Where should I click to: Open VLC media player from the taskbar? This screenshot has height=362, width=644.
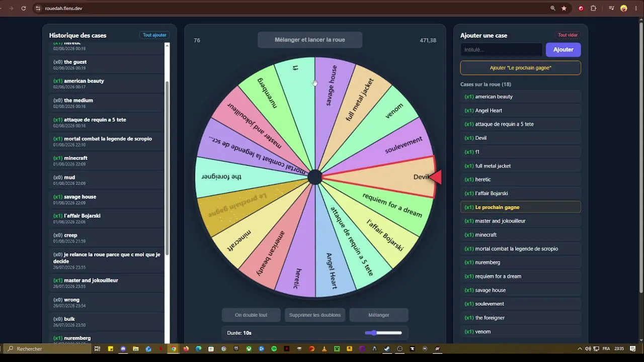pos(324,348)
